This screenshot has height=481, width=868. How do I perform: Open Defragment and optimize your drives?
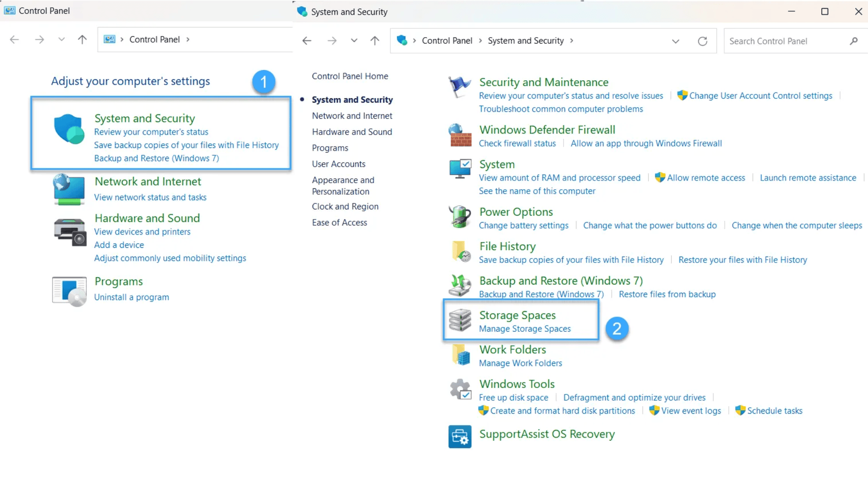pos(634,398)
